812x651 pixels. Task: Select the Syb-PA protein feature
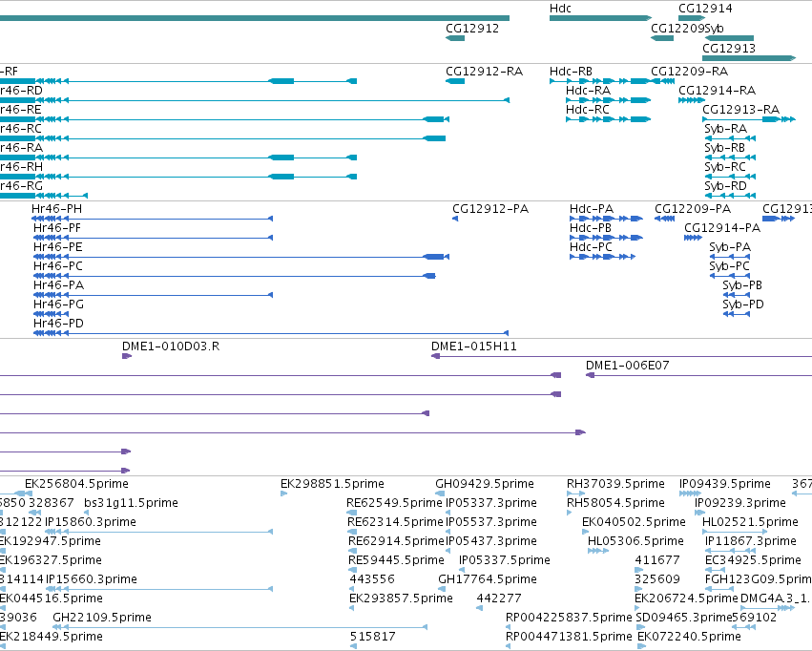point(729,257)
